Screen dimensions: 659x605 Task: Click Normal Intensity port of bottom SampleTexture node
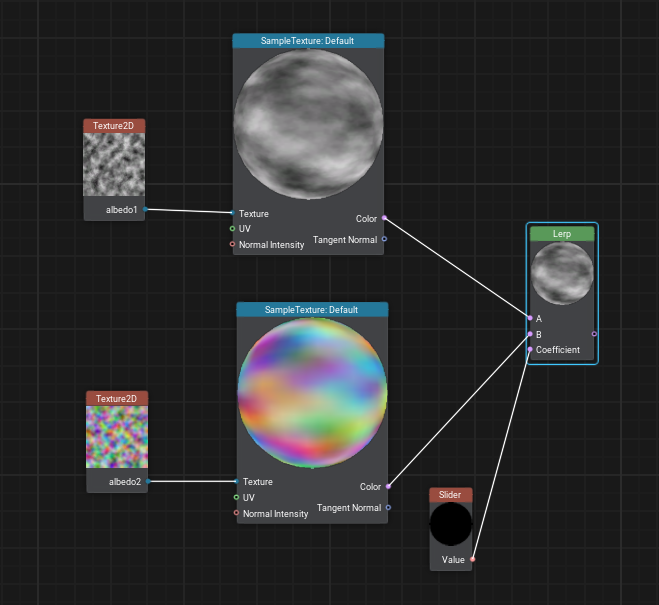coord(236,513)
